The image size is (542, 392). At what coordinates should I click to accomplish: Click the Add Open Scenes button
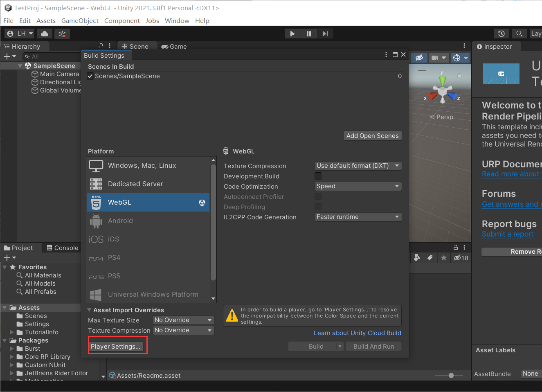(x=373, y=136)
